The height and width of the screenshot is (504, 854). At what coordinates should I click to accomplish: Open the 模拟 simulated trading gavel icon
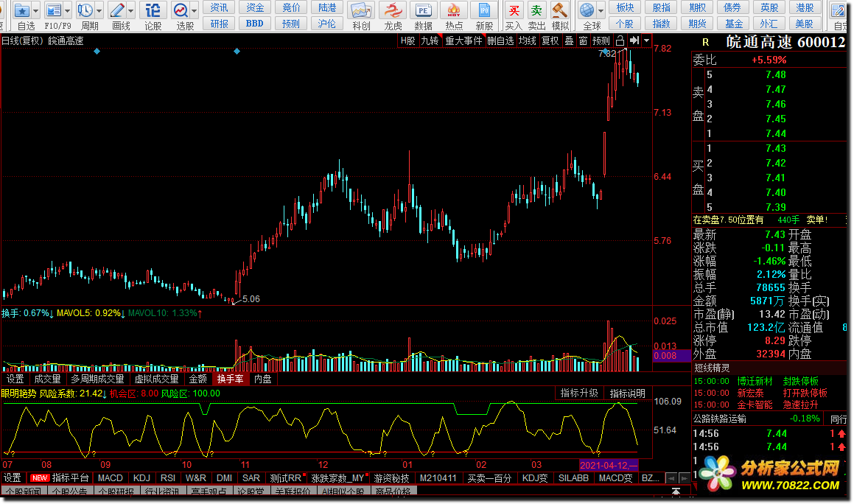point(560,10)
